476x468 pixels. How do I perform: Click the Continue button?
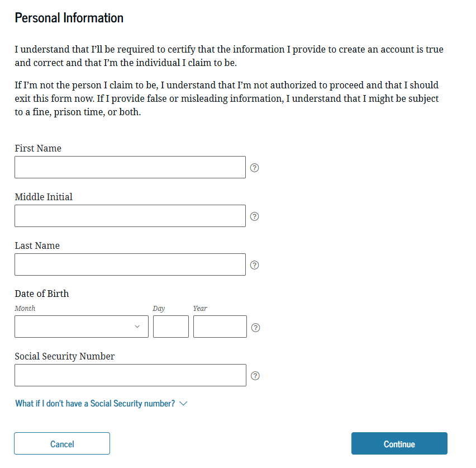tap(399, 444)
